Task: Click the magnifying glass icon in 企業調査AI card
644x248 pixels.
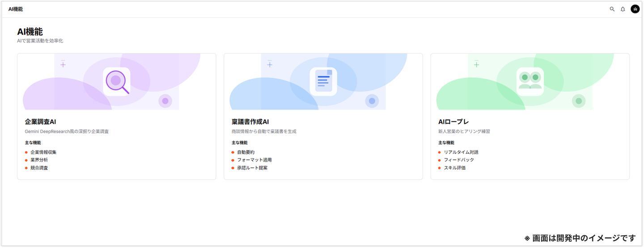Action: [117, 81]
